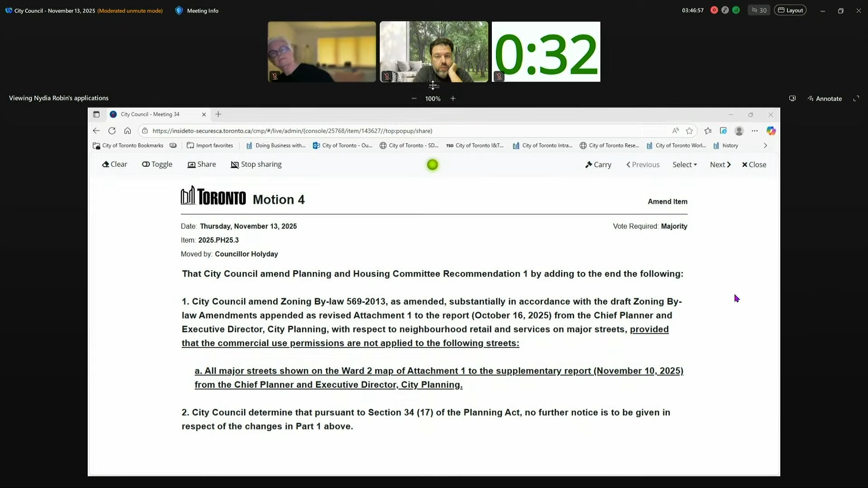Click the red recording indicator icon
This screenshot has height=488, width=868.
714,10
